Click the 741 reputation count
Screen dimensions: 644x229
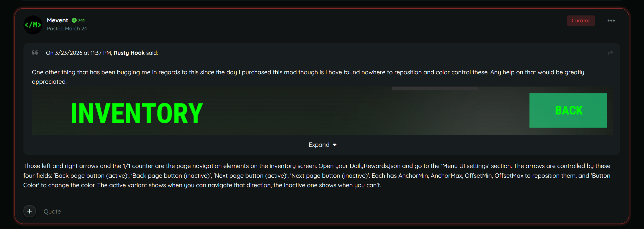point(81,20)
